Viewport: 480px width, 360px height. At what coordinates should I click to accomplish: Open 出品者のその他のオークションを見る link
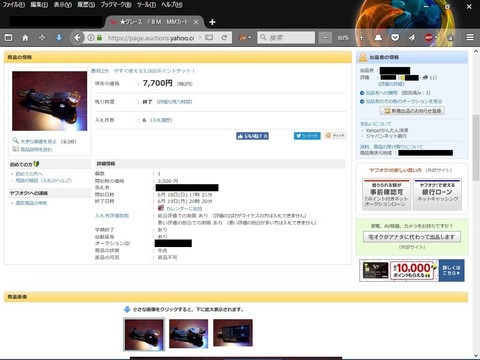[x=404, y=101]
